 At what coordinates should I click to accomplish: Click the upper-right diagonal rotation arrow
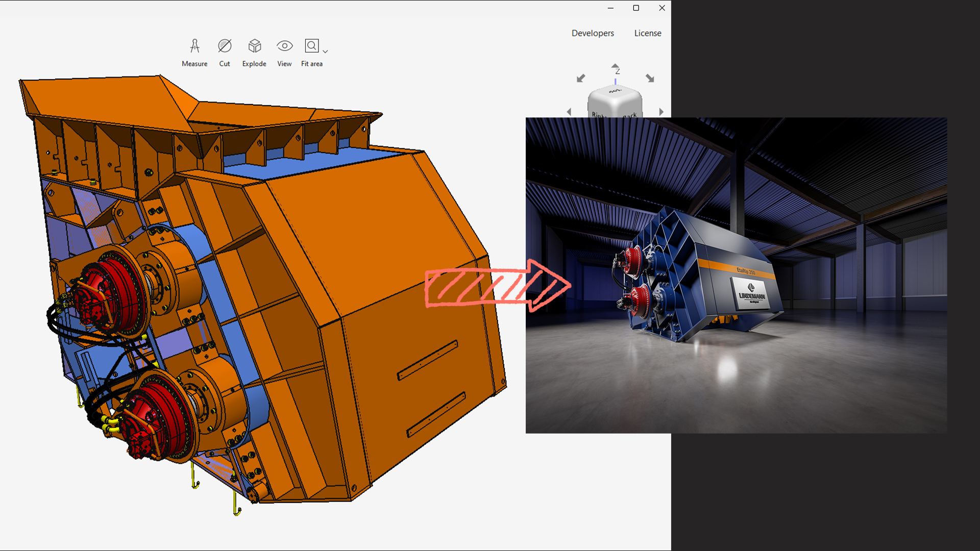(650, 79)
